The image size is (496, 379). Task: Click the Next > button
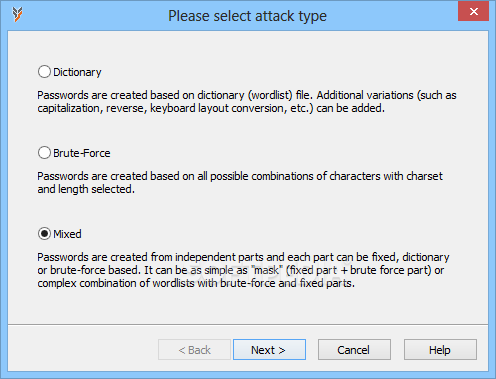[x=269, y=350]
